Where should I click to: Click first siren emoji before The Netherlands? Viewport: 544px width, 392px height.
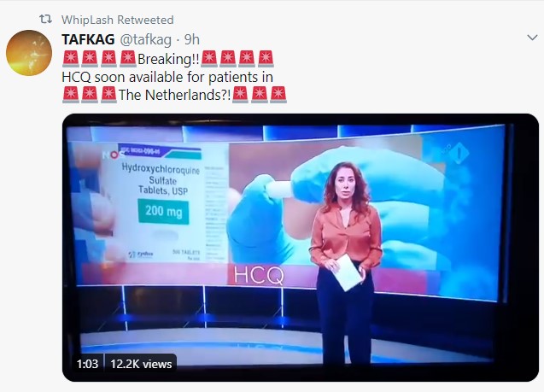(x=71, y=95)
